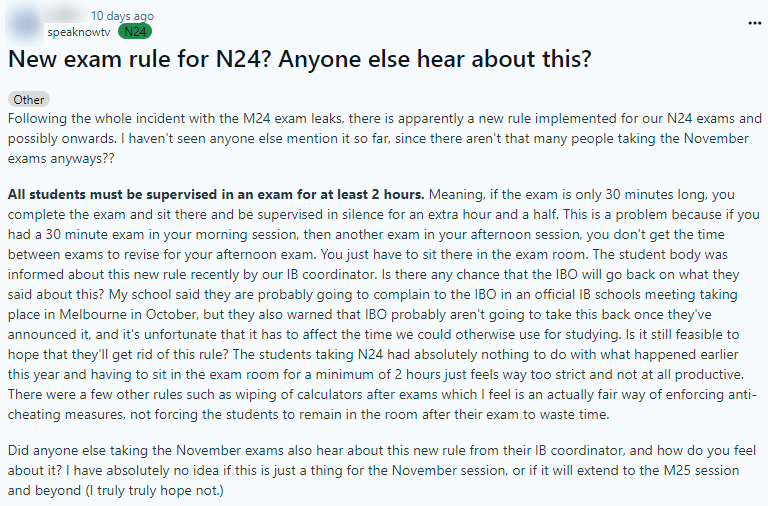Click the green N24 user flair badge
This screenshot has width=768, height=506.
click(135, 31)
